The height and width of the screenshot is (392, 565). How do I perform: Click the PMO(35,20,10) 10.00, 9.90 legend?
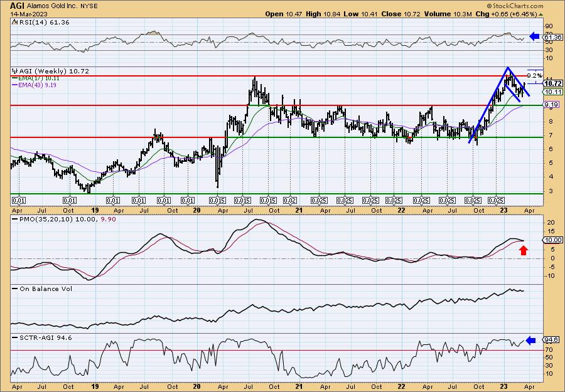pos(68,220)
